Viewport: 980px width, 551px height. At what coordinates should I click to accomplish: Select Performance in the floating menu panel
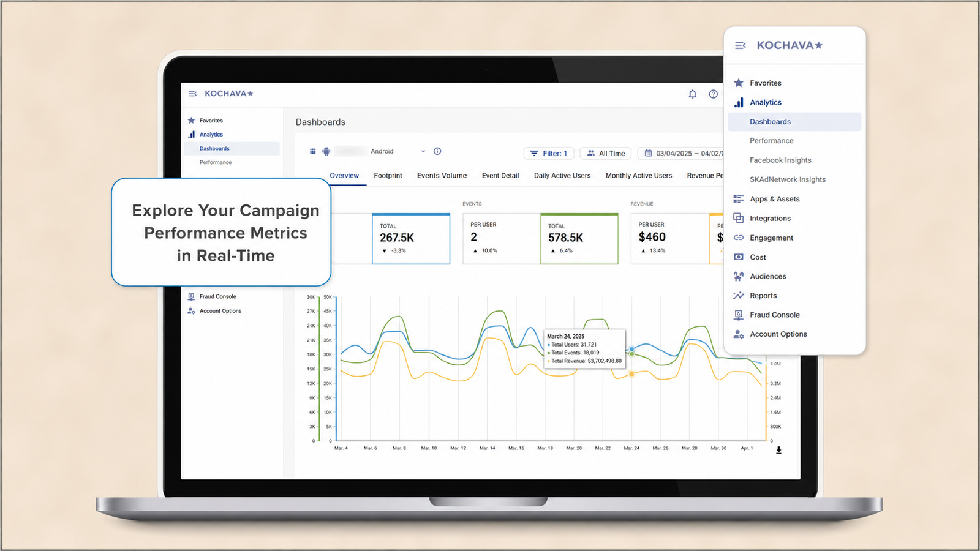[x=772, y=141]
